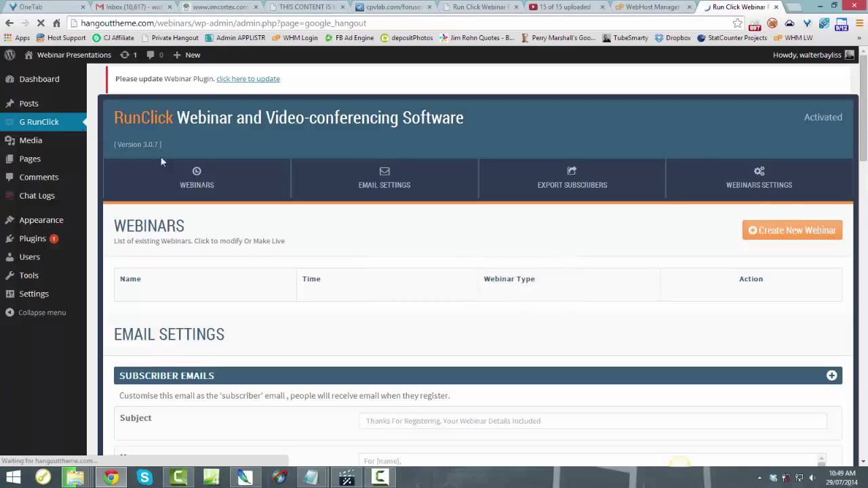This screenshot has width=868, height=488.
Task: Click Create New Webinar button
Action: coord(792,230)
